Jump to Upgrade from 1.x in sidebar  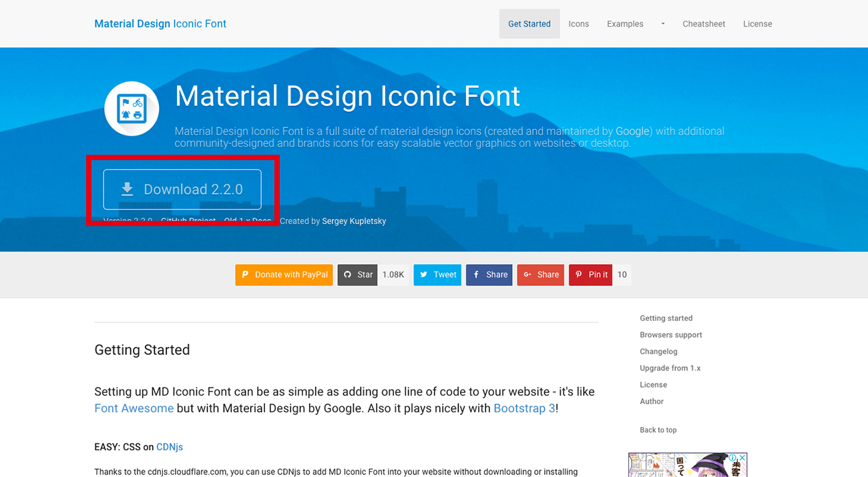click(670, 368)
